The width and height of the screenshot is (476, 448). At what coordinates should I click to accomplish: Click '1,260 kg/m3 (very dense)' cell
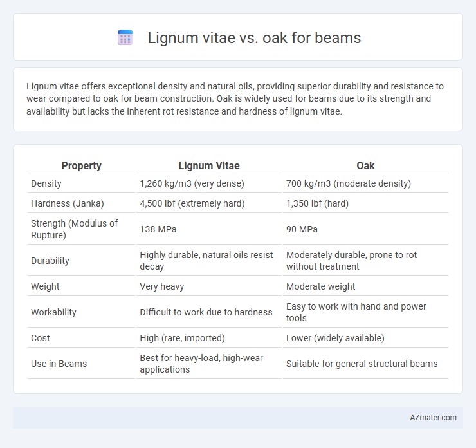pos(192,183)
